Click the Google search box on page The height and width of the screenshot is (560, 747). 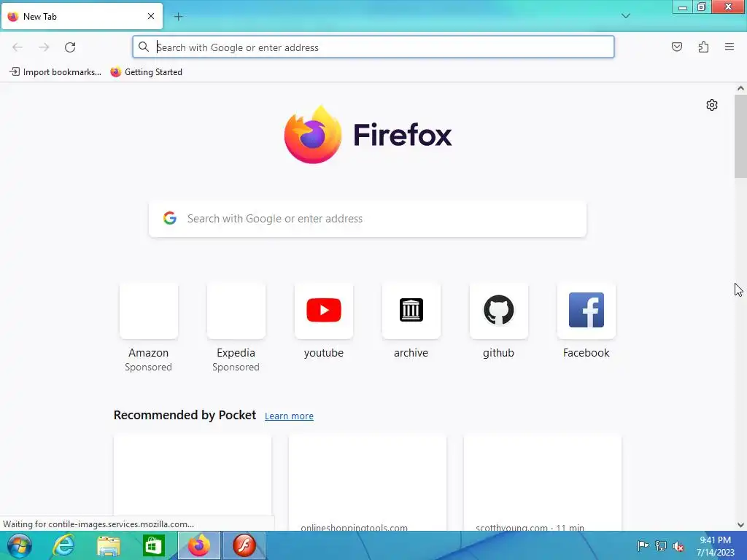(368, 219)
